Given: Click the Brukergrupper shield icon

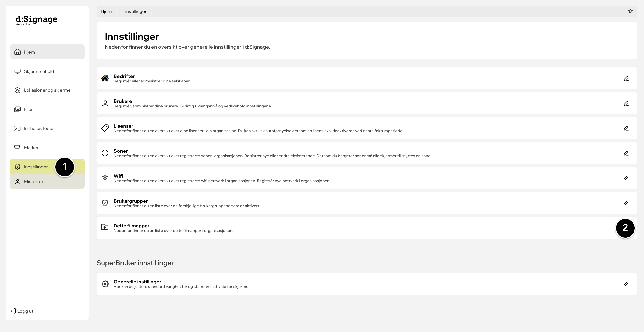Looking at the screenshot, I should [x=105, y=203].
